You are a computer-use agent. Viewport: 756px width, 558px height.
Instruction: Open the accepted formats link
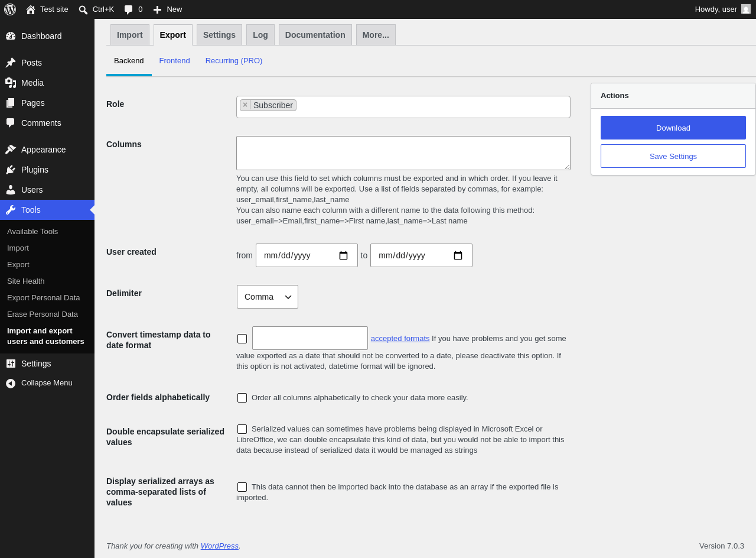click(400, 339)
